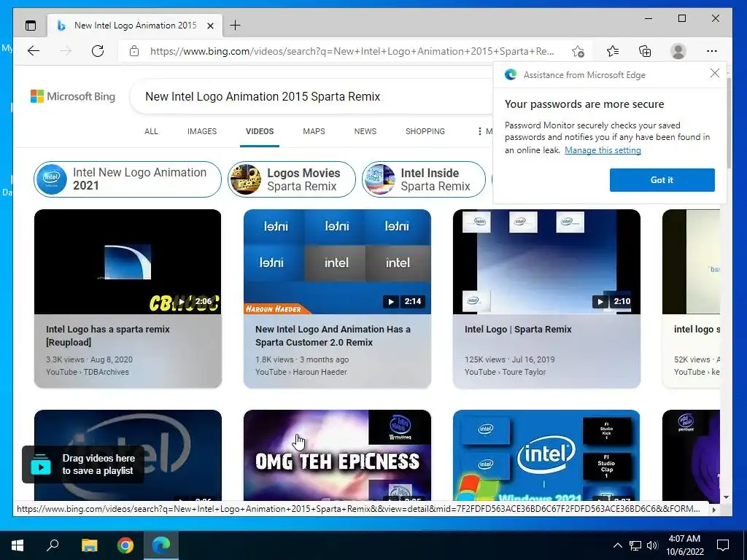Open the notification center icon

click(x=723, y=545)
